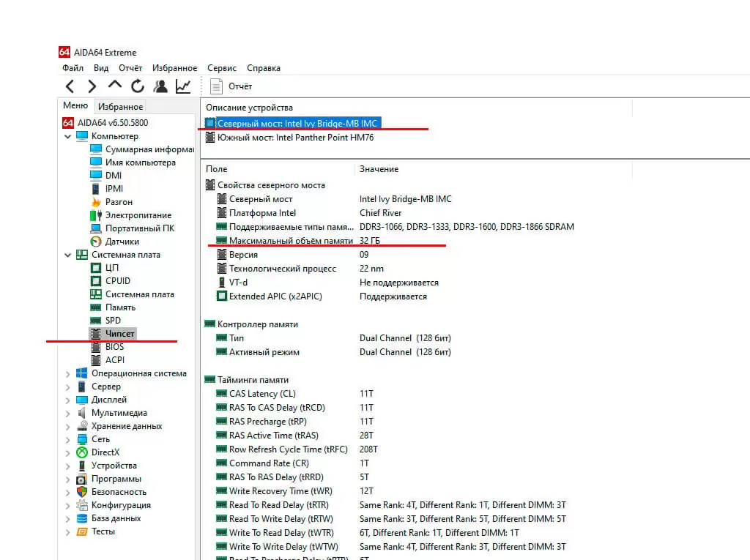Expand the Операционная система tree node
Viewport: 750px width, 560px height.
point(68,373)
